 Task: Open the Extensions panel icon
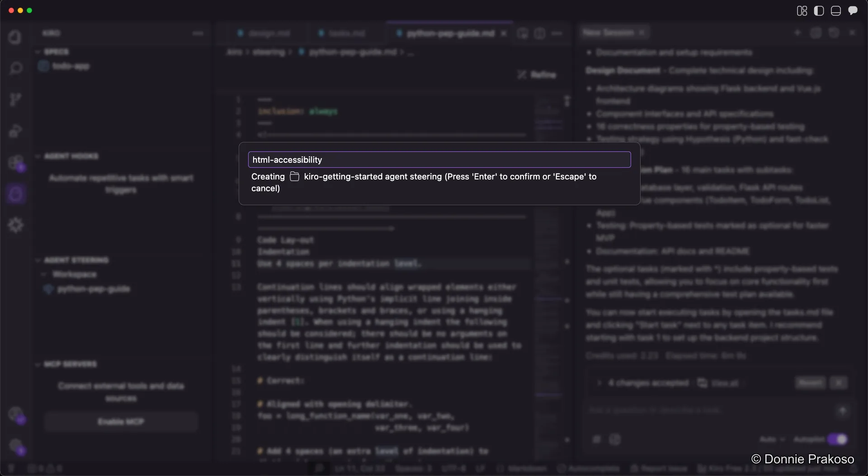click(16, 163)
